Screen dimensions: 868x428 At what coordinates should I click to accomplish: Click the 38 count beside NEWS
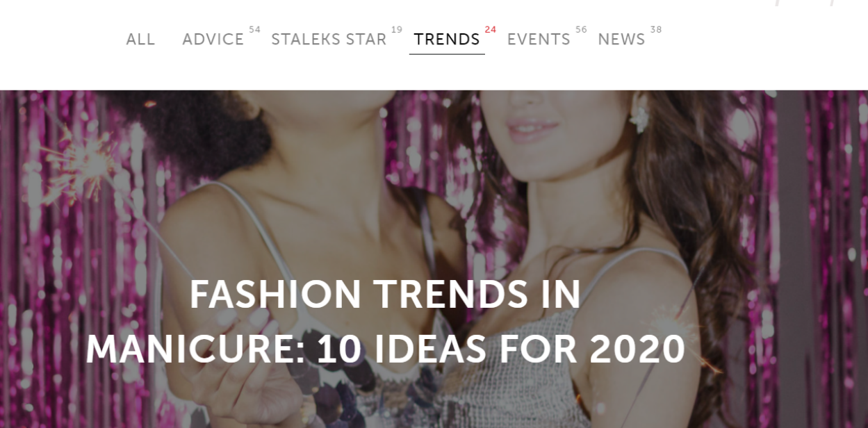click(656, 30)
